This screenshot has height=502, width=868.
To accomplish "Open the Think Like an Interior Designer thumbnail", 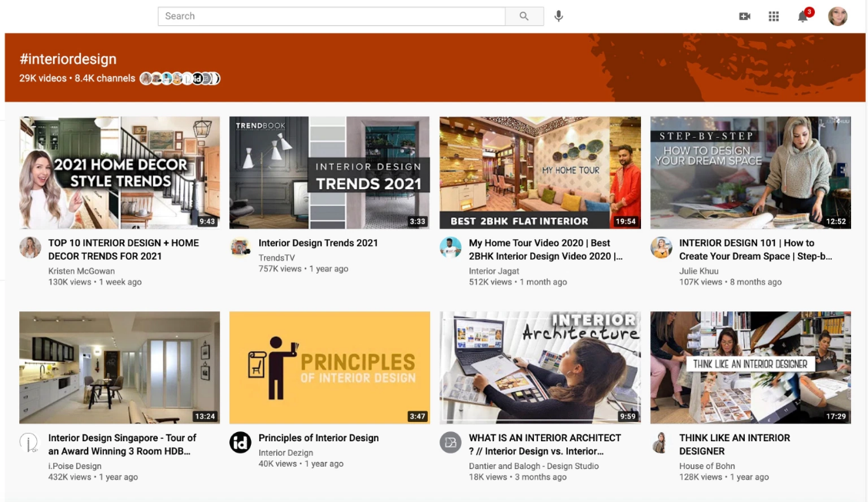I will (x=750, y=367).
